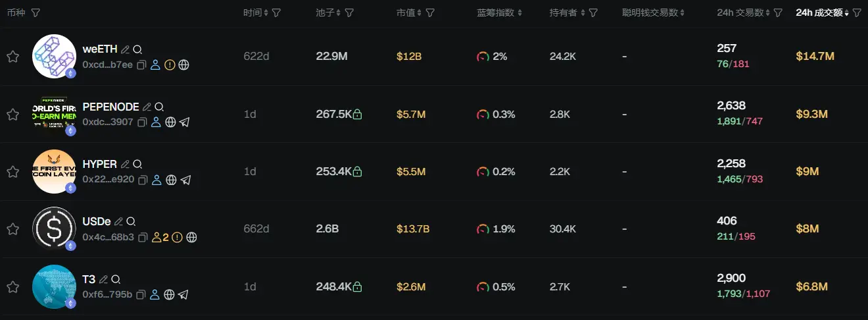
Task: Click the HYPER token logo thumbnail
Action: point(54,172)
